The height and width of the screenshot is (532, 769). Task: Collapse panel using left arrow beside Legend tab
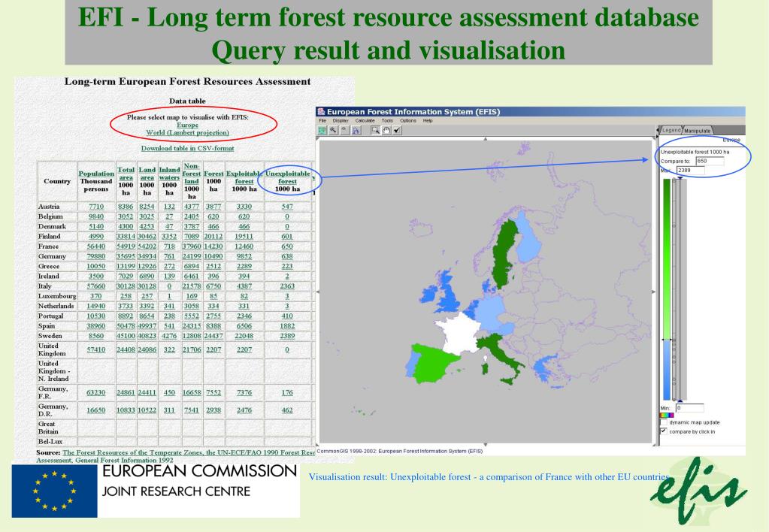click(x=658, y=130)
